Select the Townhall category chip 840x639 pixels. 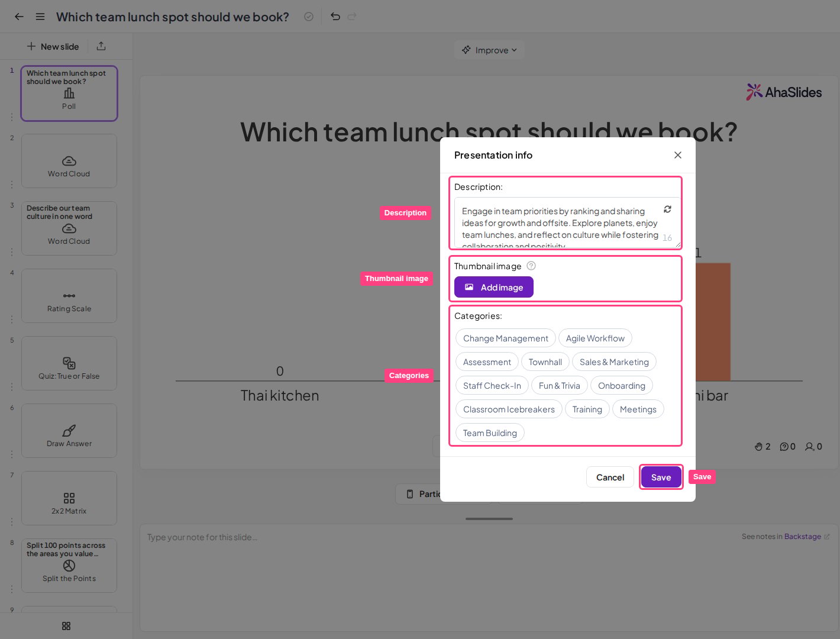tap(545, 362)
